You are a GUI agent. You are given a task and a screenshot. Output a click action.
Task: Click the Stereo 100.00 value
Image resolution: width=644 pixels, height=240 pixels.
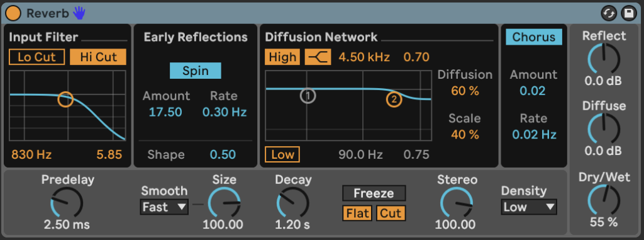[x=455, y=225]
